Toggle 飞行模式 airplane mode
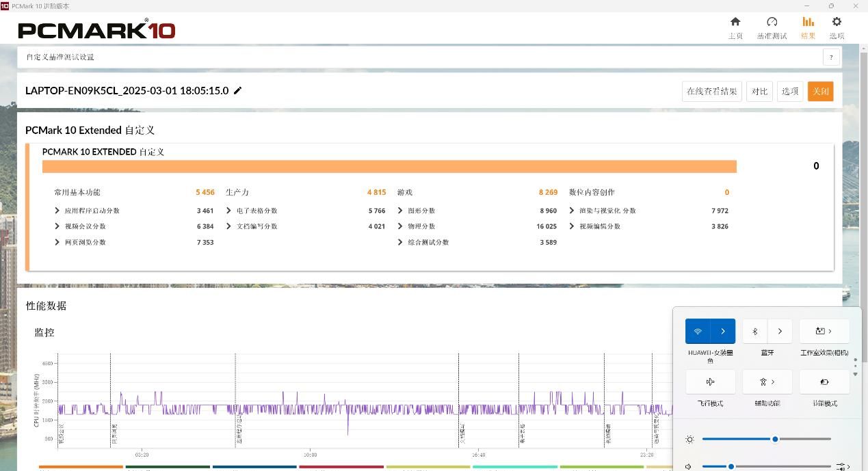868x471 pixels. coord(710,382)
